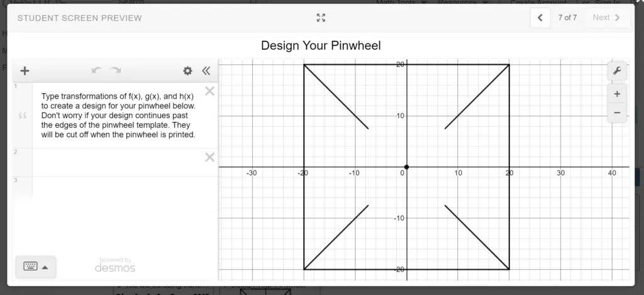Go to the previous screen arrow
Viewport: 644px width, 295px height.
pyautogui.click(x=540, y=18)
